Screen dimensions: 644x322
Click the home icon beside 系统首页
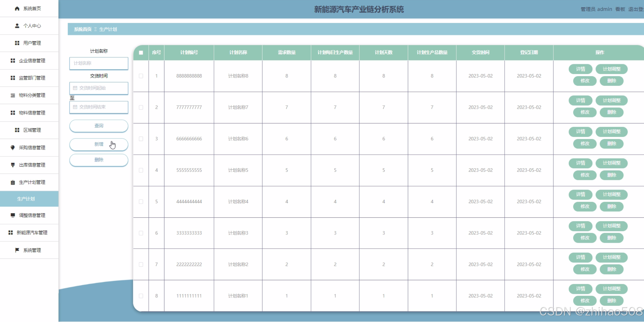(17, 9)
